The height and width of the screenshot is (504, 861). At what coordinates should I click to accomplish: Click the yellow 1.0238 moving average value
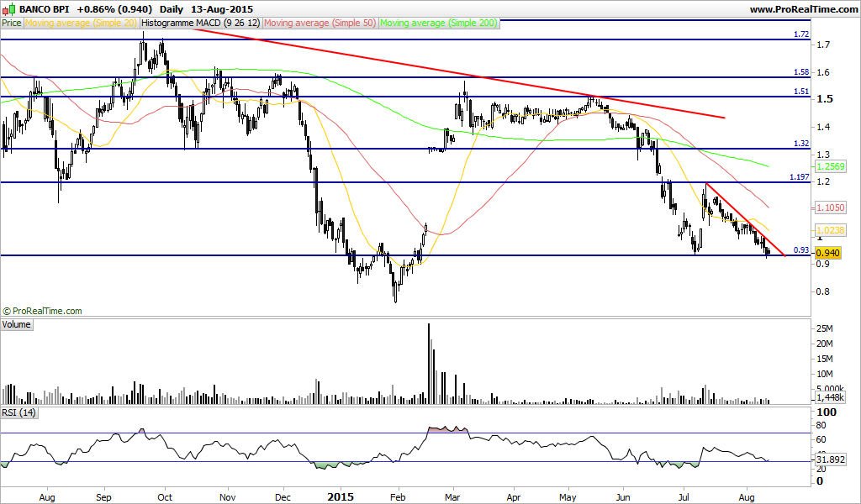click(x=830, y=230)
